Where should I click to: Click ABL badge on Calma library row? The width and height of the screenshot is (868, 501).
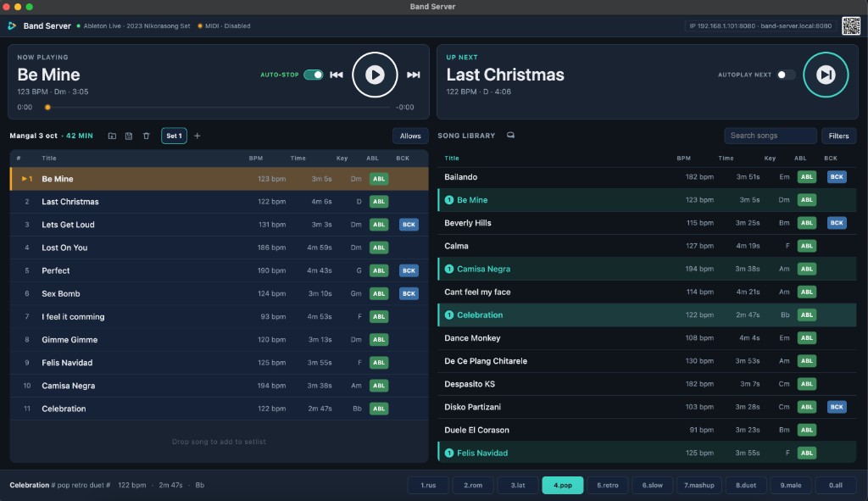807,246
